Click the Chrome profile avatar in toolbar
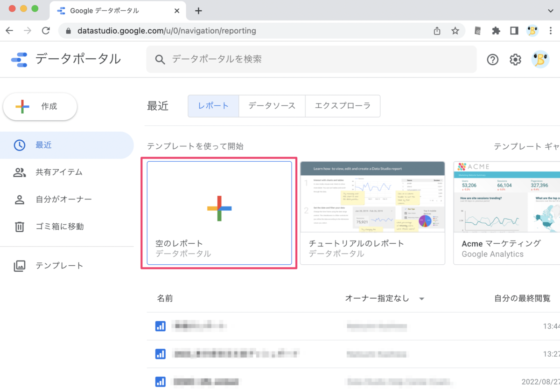 (x=532, y=31)
